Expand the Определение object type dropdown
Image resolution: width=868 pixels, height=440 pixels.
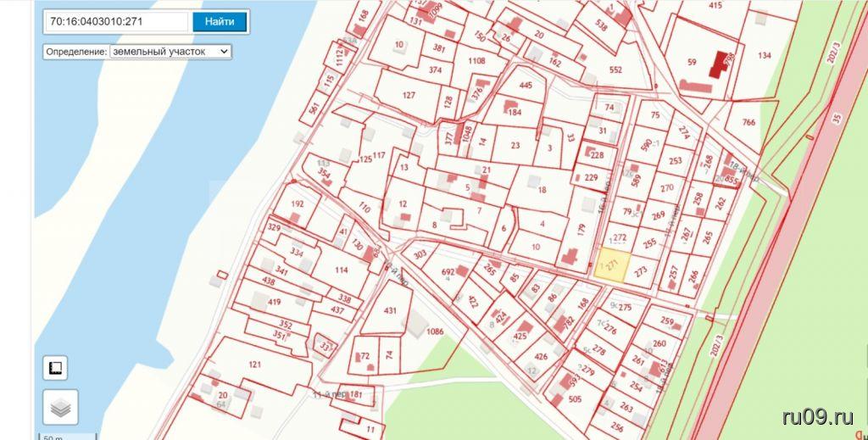tap(170, 51)
